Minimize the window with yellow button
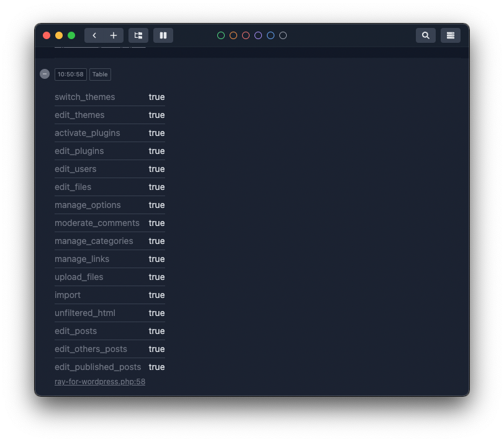 59,35
